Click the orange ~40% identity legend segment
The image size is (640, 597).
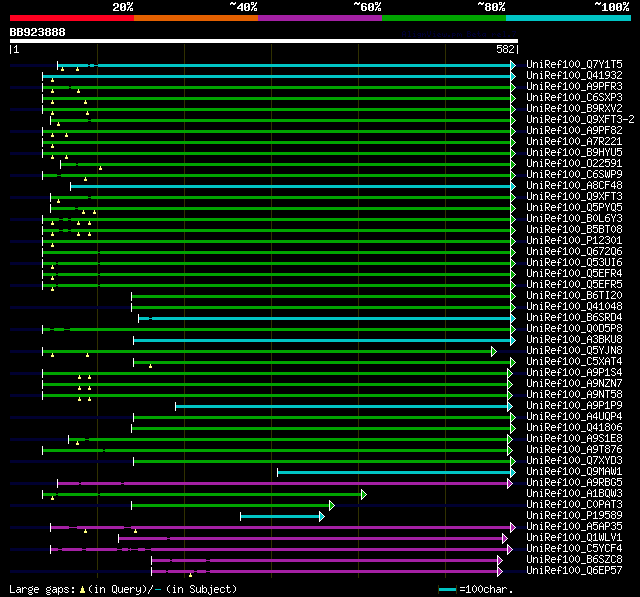pos(196,18)
